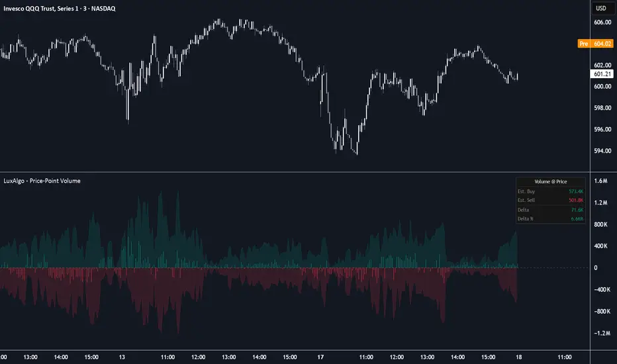This screenshot has height=364, width=617.
Task: Click the -400K volume axis label
Action: tap(602, 289)
